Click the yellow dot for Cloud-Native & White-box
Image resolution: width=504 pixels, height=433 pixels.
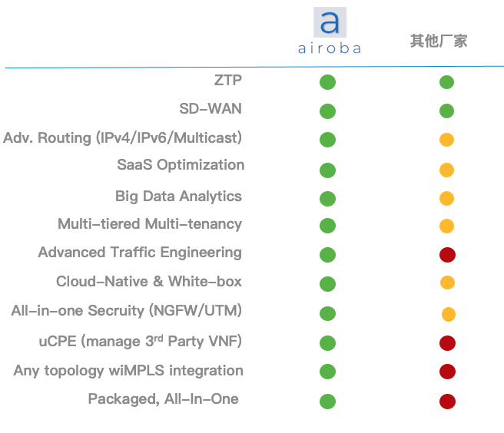pyautogui.click(x=447, y=283)
